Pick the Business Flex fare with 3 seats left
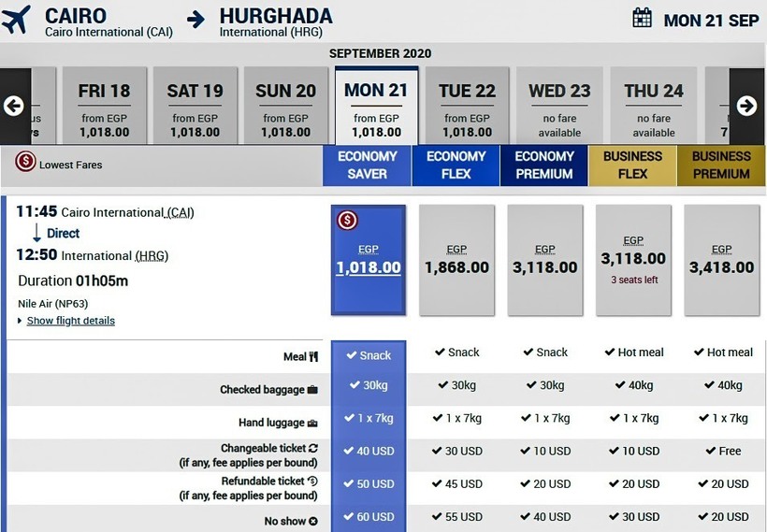The image size is (767, 532). pos(633,260)
